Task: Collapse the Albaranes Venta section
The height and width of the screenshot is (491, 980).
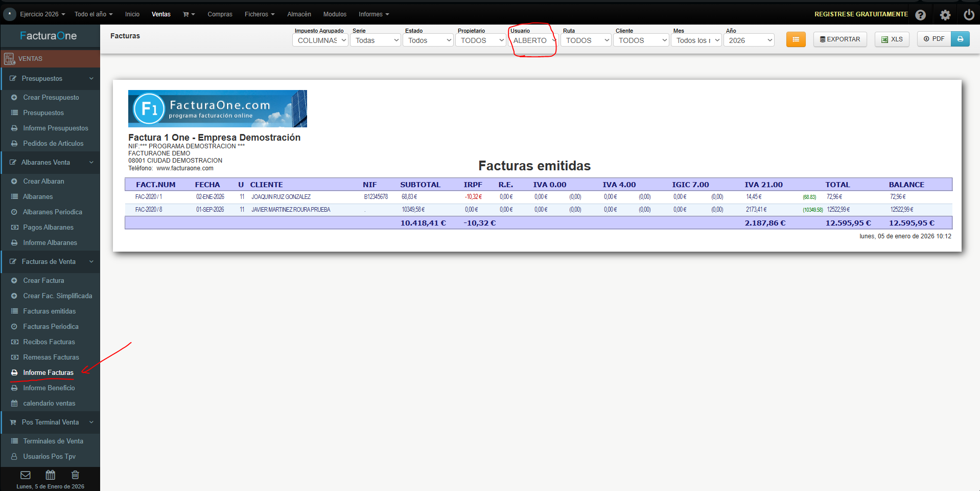Action: pyautogui.click(x=50, y=162)
